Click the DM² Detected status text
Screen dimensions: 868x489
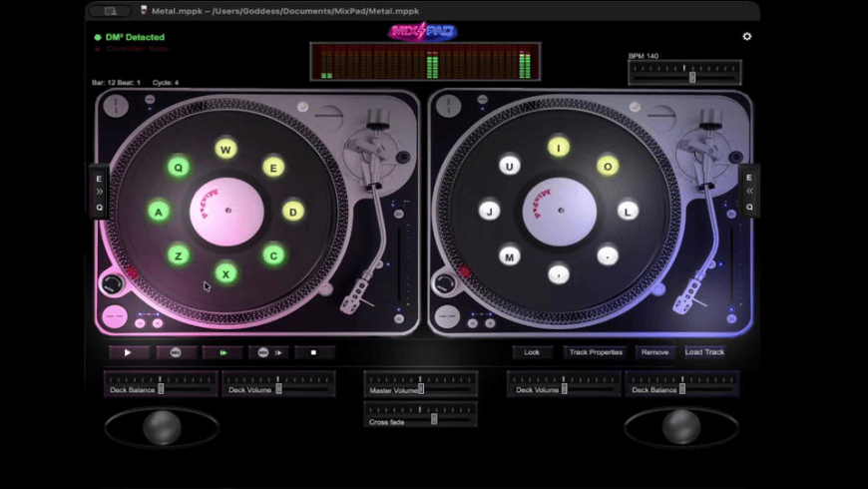pos(135,37)
